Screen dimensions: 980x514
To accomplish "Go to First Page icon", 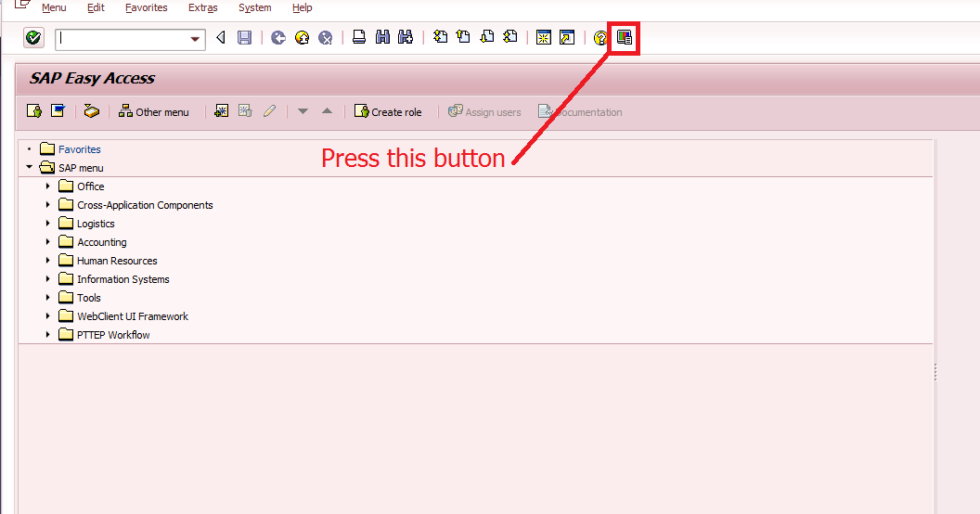I will click(440, 37).
